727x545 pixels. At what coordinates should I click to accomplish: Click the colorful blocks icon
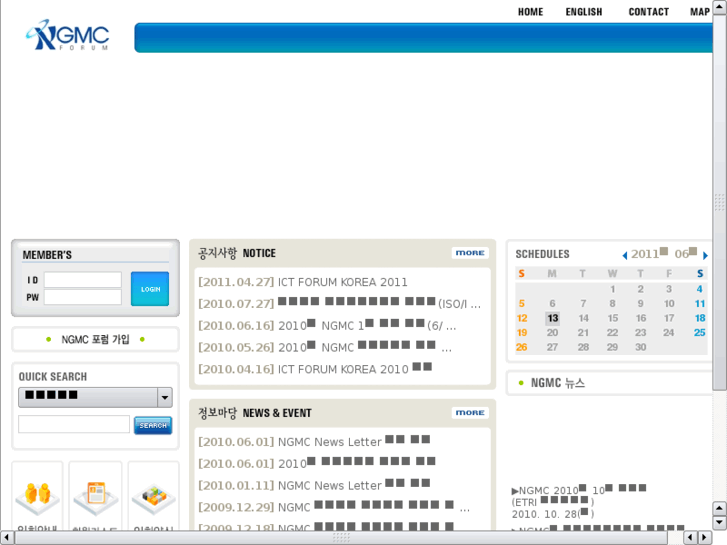coord(153,497)
